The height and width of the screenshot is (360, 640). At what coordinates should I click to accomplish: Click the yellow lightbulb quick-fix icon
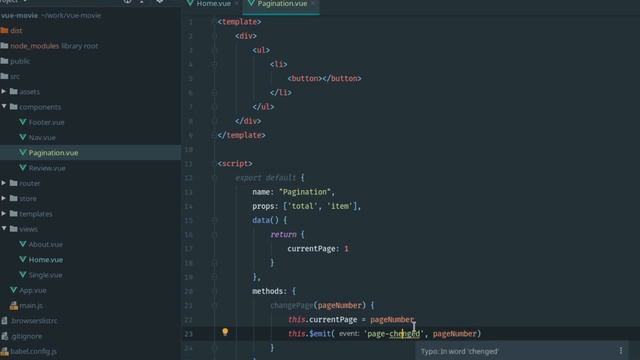pyautogui.click(x=225, y=332)
